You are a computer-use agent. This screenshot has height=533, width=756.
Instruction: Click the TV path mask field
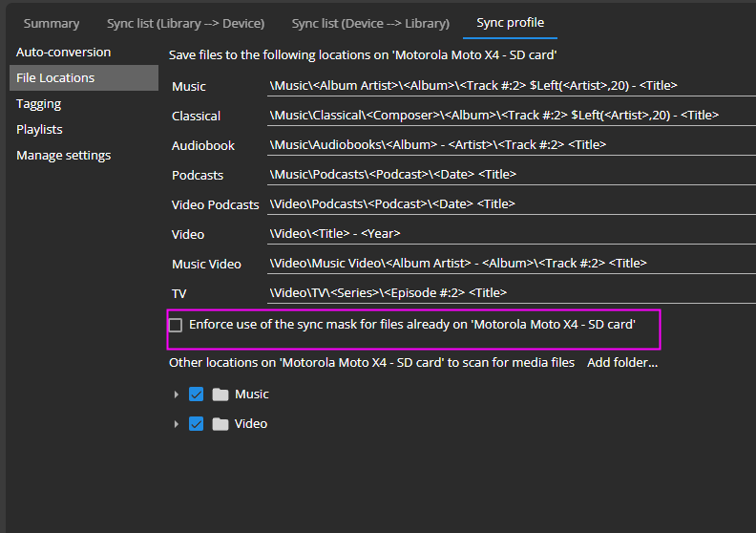tap(510, 293)
